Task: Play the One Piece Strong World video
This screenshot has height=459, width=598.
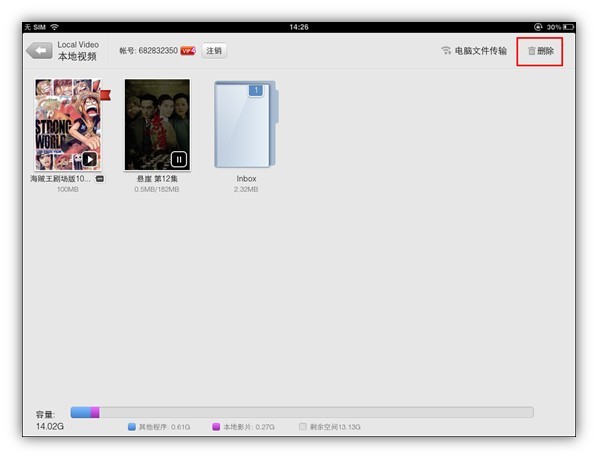Action: (90, 159)
